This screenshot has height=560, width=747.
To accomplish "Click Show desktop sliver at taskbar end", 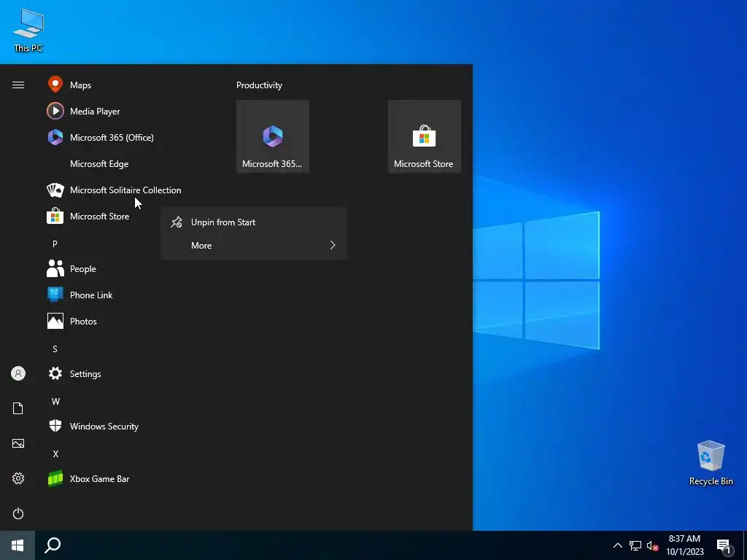I will pyautogui.click(x=745, y=545).
